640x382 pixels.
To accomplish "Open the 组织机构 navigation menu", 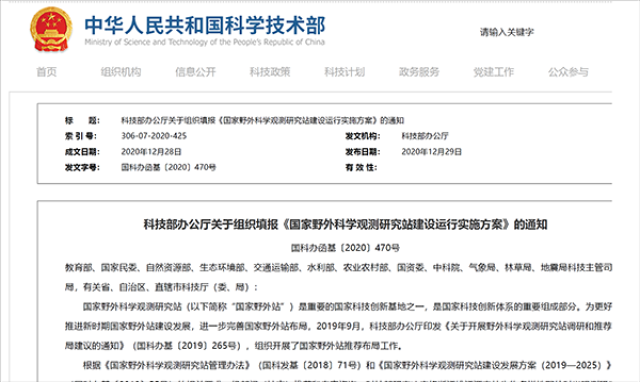I will (121, 72).
